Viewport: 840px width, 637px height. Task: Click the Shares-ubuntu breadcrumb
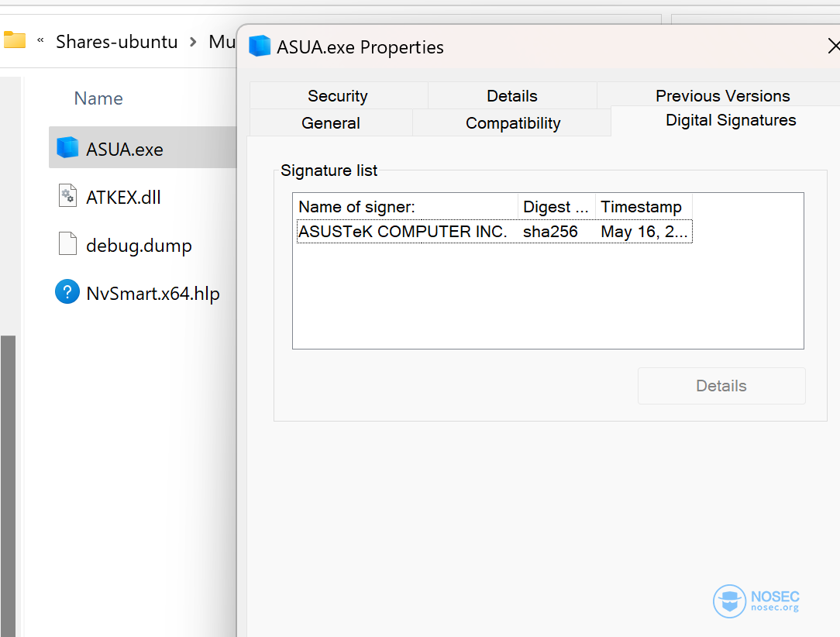(x=117, y=41)
